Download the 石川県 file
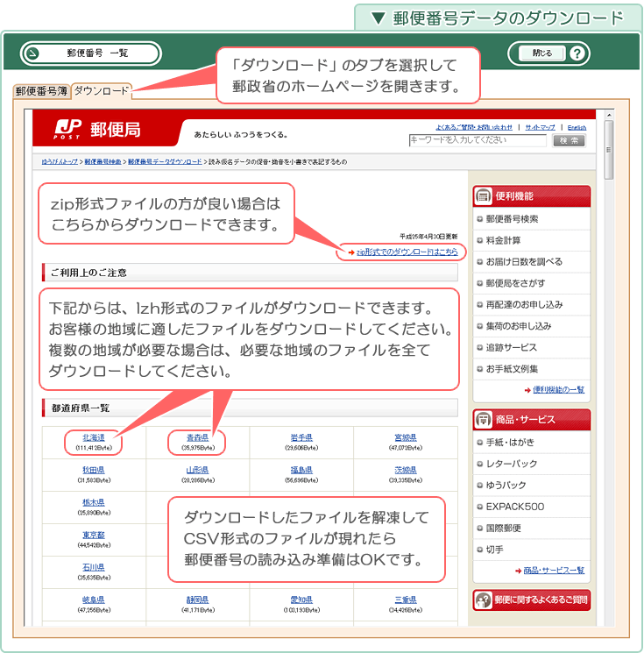Image resolution: width=644 pixels, height=653 pixels. click(94, 568)
